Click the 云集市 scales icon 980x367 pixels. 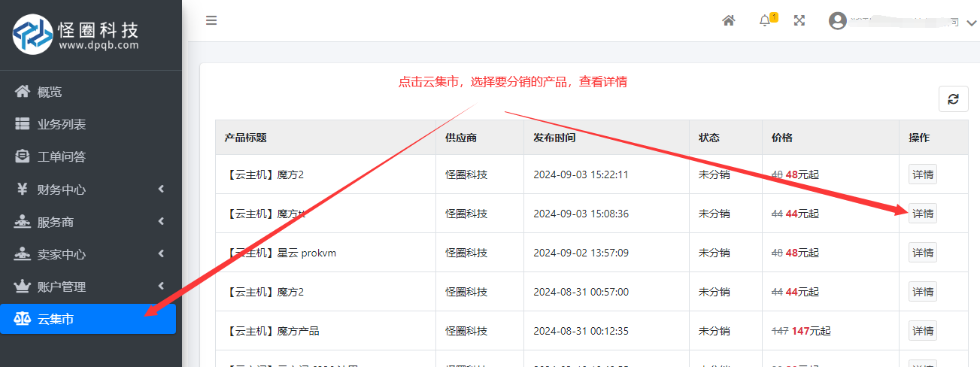(x=23, y=319)
